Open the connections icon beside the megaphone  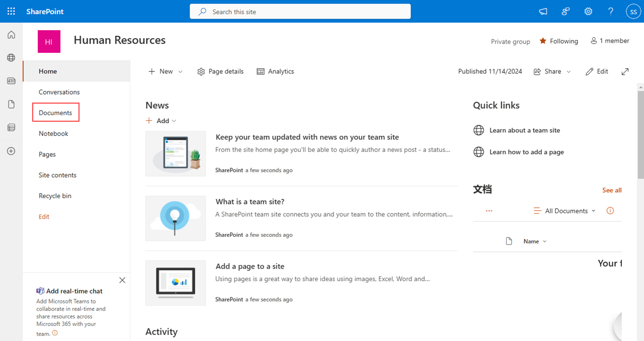566,11
